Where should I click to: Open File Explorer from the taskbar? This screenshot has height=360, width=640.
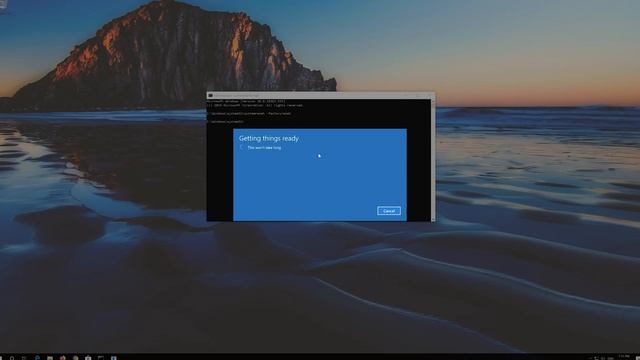50,358
